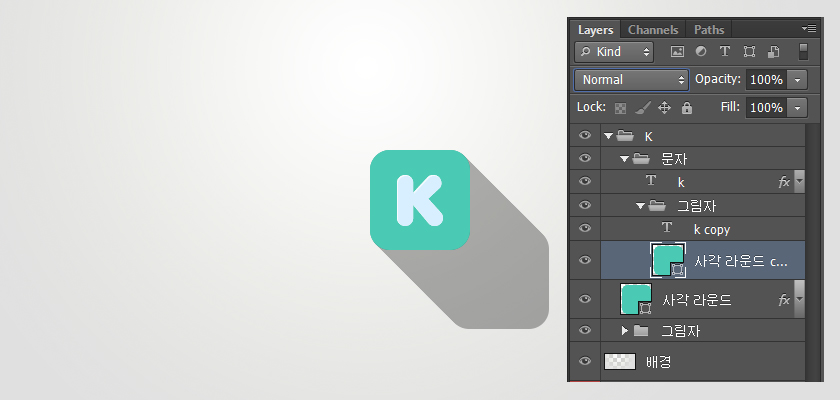Select the 배경 layer thumbnail
840x400 pixels.
[620, 361]
